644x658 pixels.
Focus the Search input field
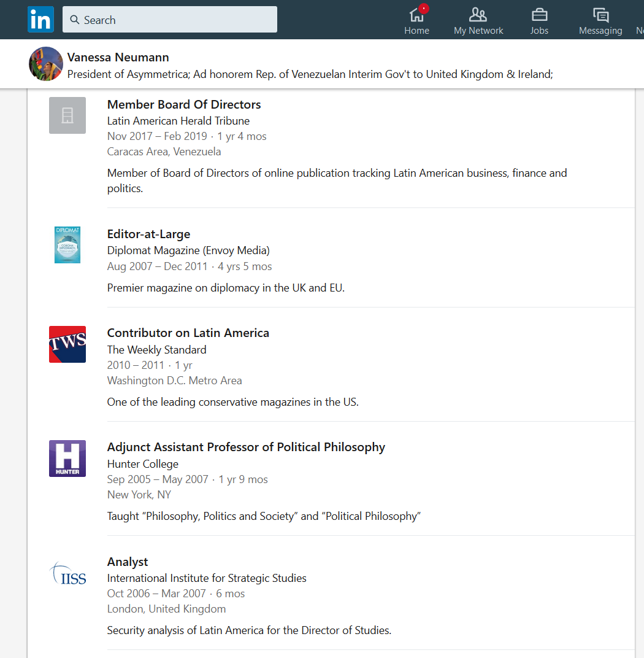pos(170,19)
